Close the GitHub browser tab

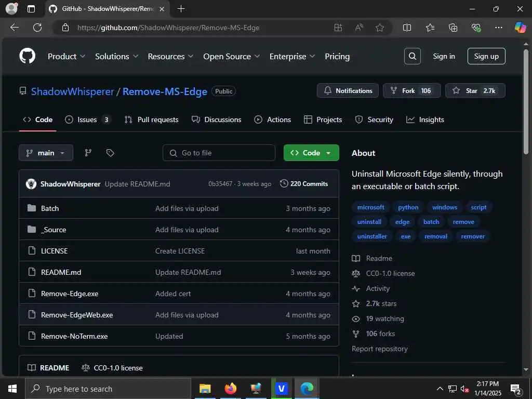[162, 9]
